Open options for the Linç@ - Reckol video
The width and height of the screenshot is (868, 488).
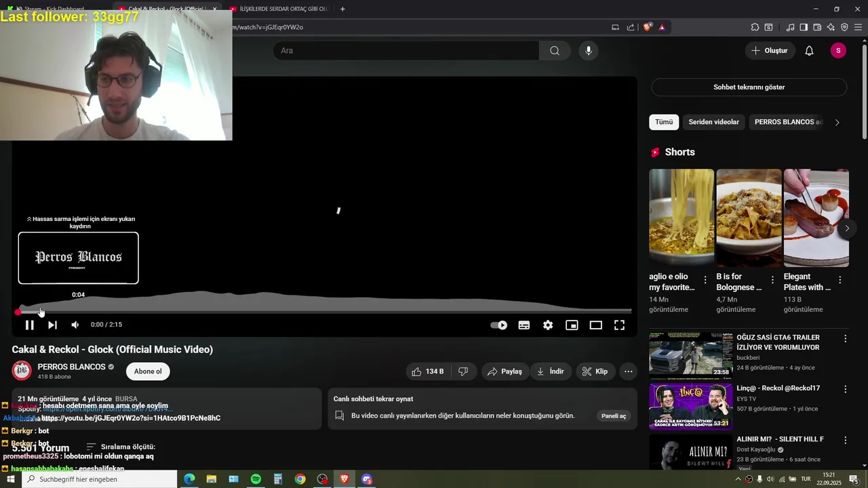pyautogui.click(x=845, y=389)
